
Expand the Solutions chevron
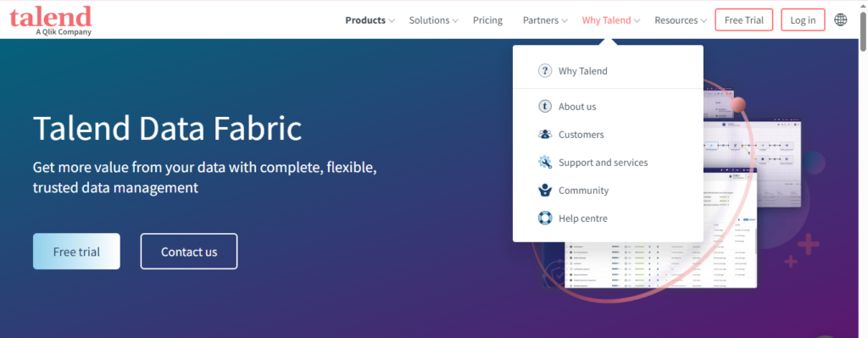pos(455,21)
